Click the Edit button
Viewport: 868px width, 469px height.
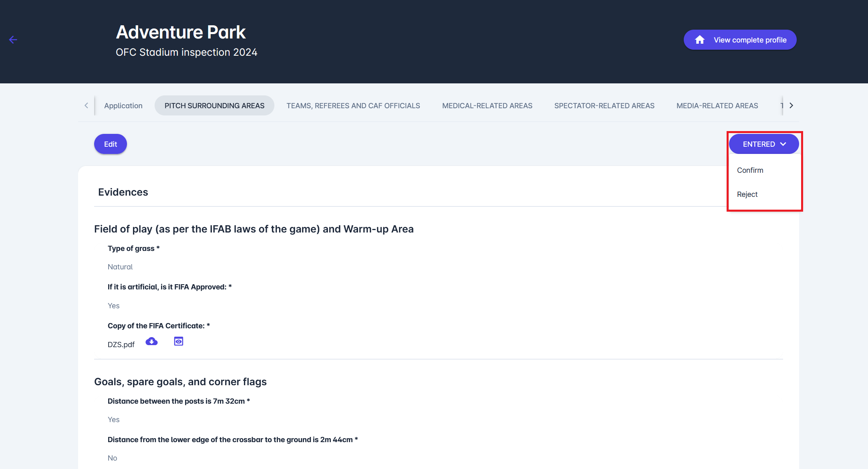pos(111,144)
